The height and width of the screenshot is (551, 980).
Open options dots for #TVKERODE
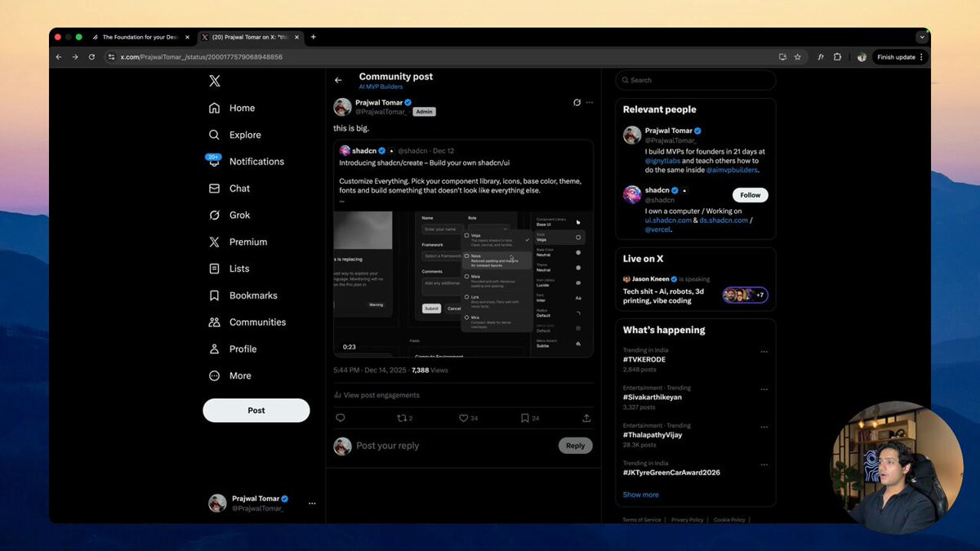click(764, 352)
